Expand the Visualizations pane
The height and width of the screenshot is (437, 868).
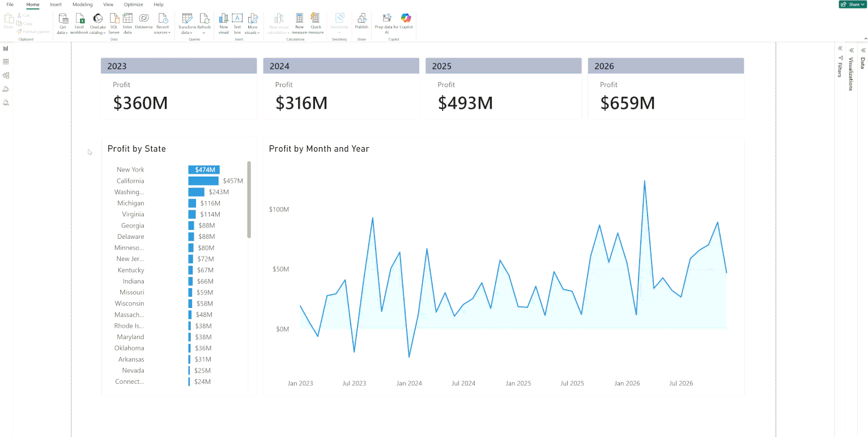[x=851, y=50]
